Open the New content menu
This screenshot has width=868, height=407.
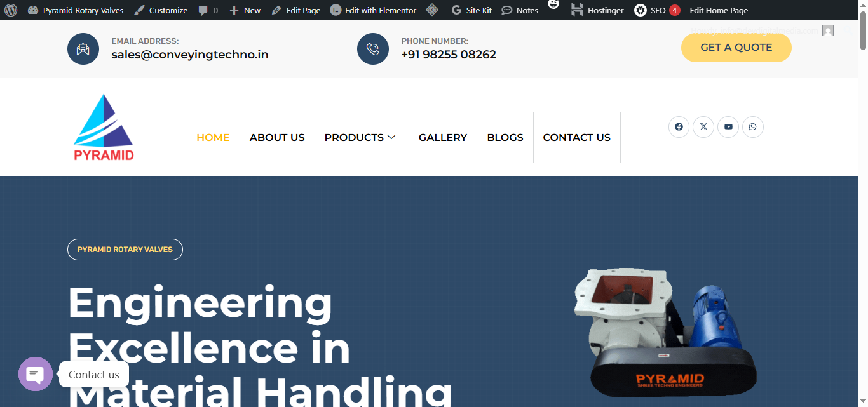click(245, 10)
